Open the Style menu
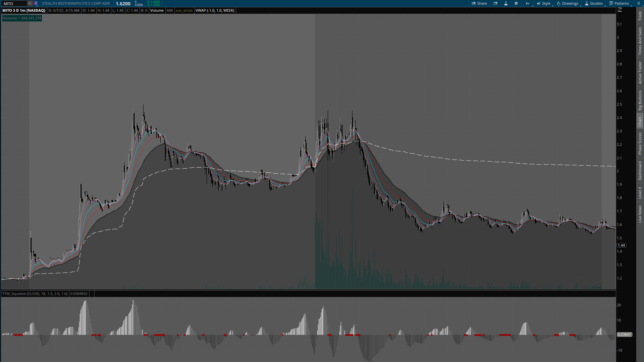The image size is (644, 362). click(544, 3)
